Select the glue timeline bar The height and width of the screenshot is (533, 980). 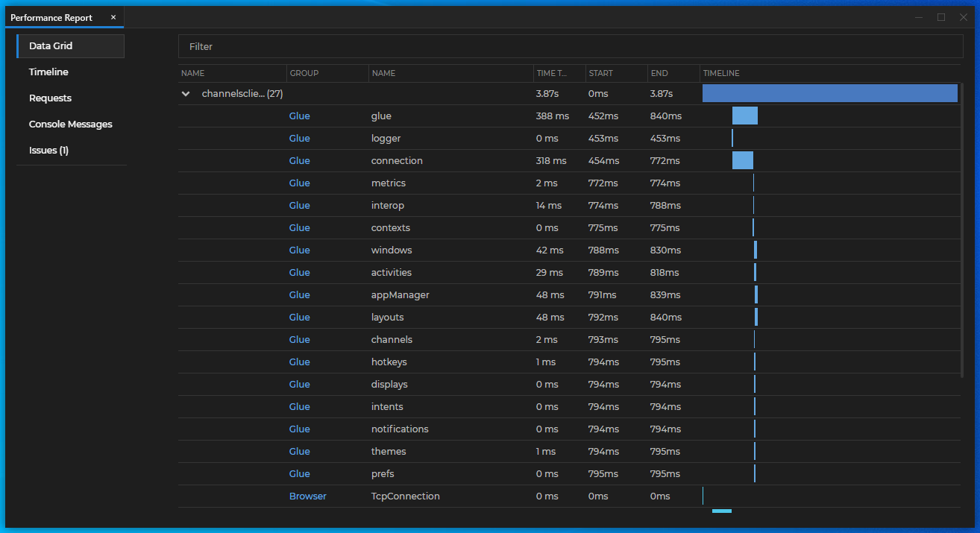pos(747,116)
